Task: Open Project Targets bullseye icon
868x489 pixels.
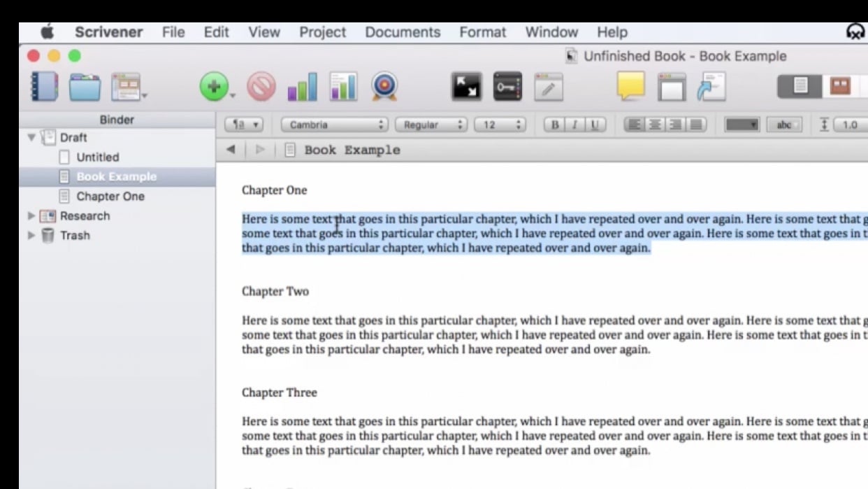Action: coord(384,87)
